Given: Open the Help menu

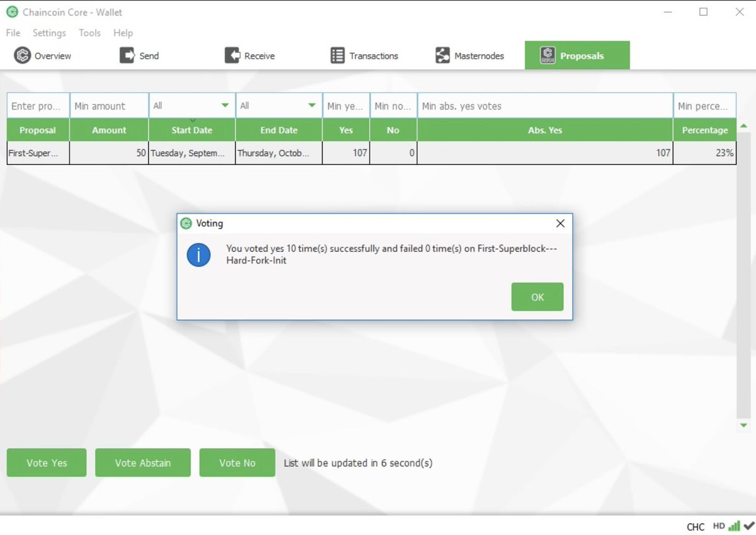Looking at the screenshot, I should point(123,33).
